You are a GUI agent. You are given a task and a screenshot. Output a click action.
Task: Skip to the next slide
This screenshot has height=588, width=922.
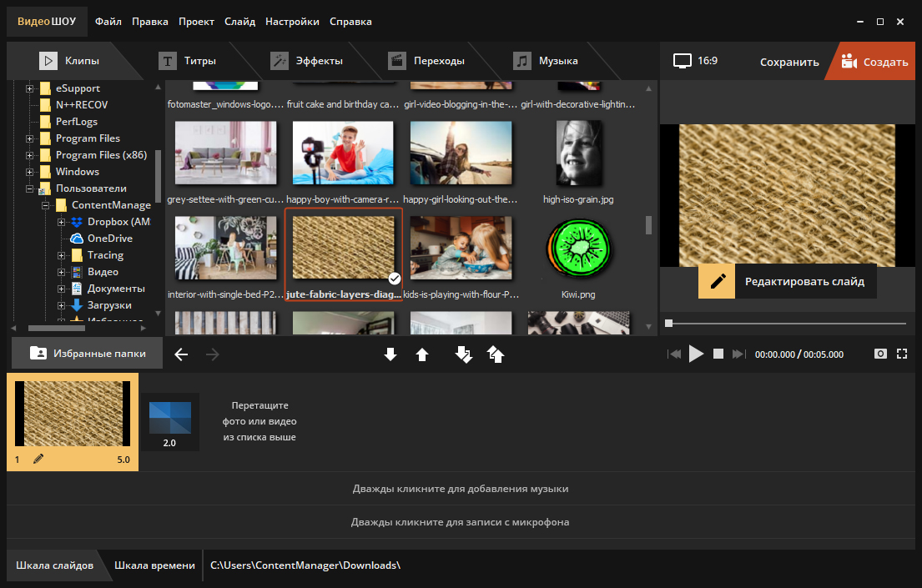point(738,354)
